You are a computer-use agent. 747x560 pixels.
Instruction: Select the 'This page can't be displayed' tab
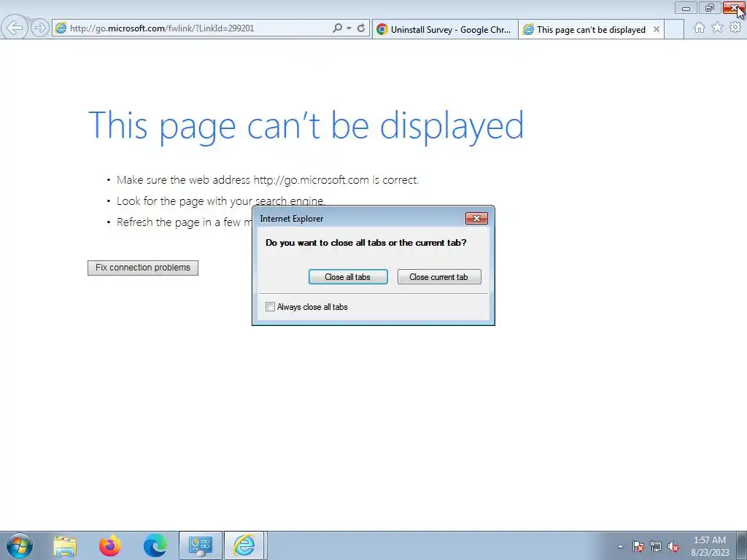pyautogui.click(x=591, y=29)
